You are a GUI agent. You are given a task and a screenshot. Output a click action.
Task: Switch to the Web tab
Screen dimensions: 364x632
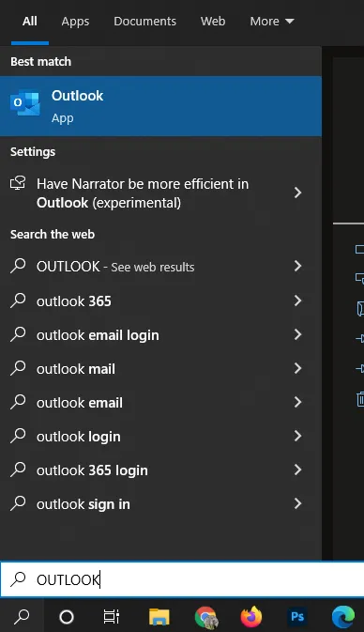(x=213, y=21)
